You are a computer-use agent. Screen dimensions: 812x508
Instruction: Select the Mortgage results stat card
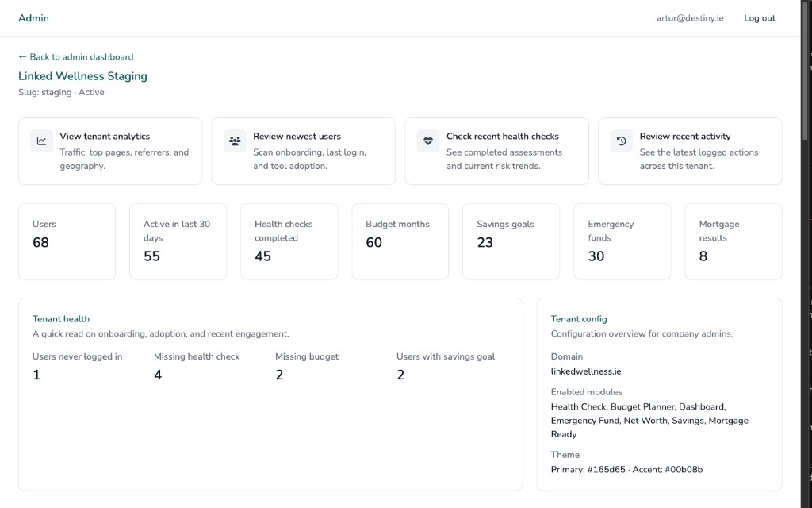pos(733,241)
